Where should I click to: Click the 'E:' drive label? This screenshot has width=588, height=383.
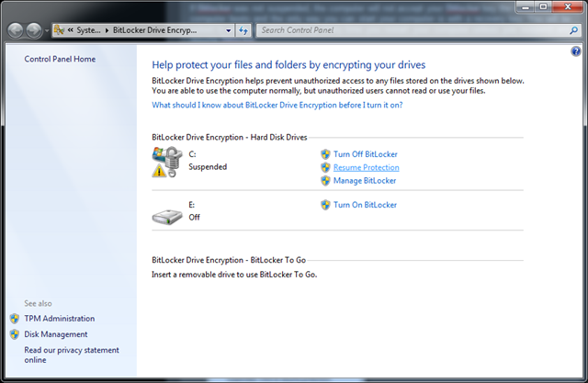[192, 205]
